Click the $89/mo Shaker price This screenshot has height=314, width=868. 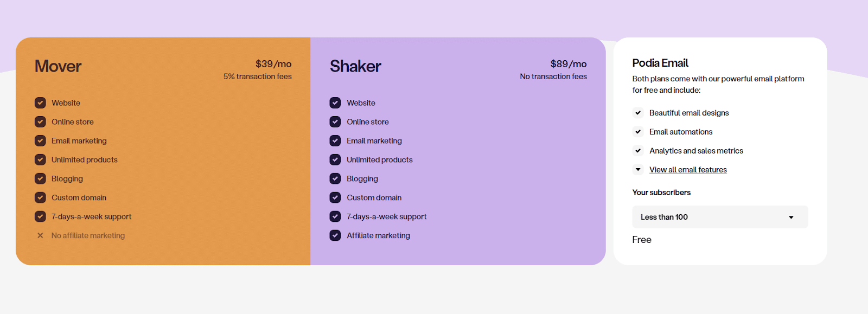coord(568,64)
